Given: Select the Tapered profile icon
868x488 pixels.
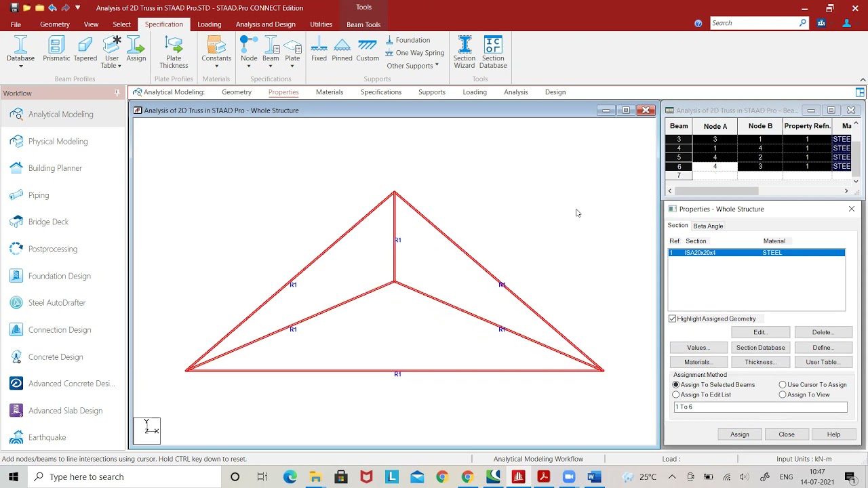Looking at the screenshot, I should pyautogui.click(x=85, y=49).
